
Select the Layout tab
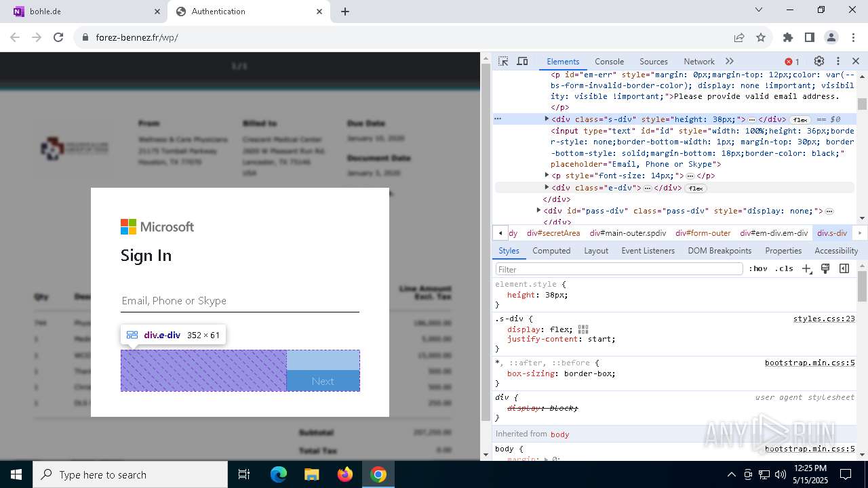596,250
